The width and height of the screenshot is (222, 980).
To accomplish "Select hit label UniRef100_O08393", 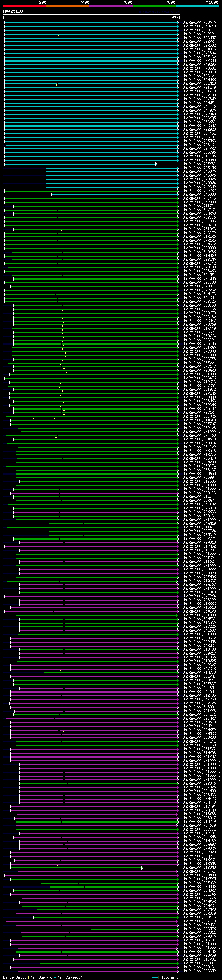I will [x=199, y=248].
